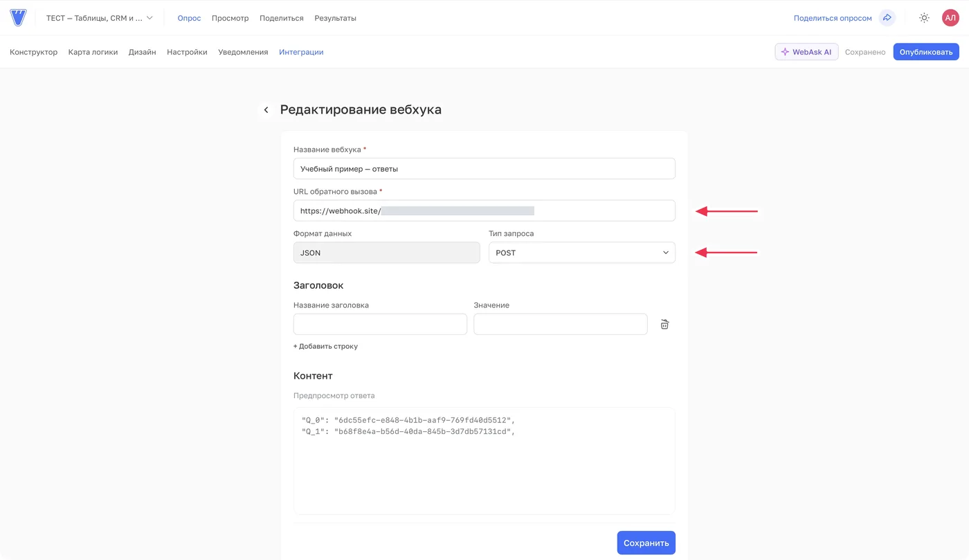Focus the Название заголовка input field
969x560 pixels.
click(x=380, y=324)
